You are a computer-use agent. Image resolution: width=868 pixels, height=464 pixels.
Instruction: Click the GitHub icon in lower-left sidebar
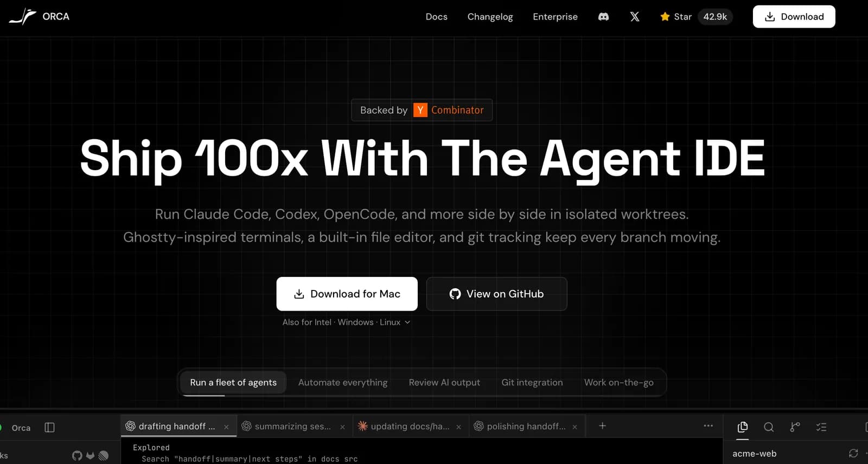(77, 455)
